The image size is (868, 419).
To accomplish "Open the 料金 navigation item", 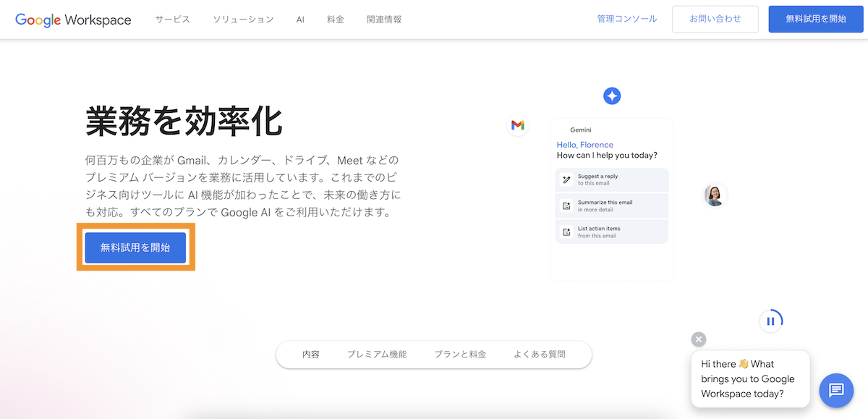I will (335, 20).
